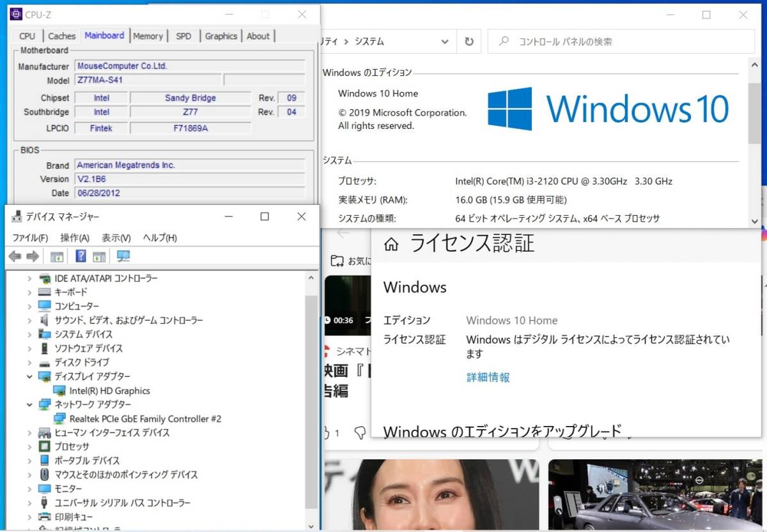Click the 00:36 video thumbnail
The height and width of the screenshot is (532, 767).
[347, 305]
